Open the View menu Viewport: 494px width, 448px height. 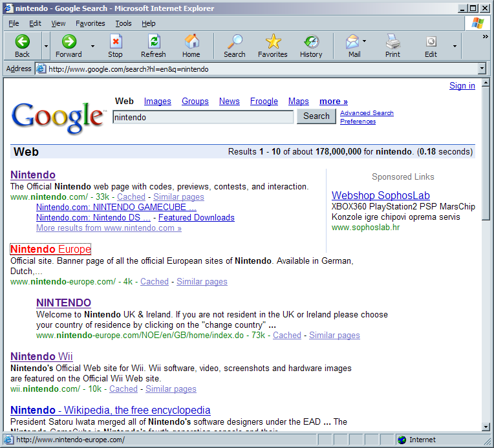(x=58, y=23)
